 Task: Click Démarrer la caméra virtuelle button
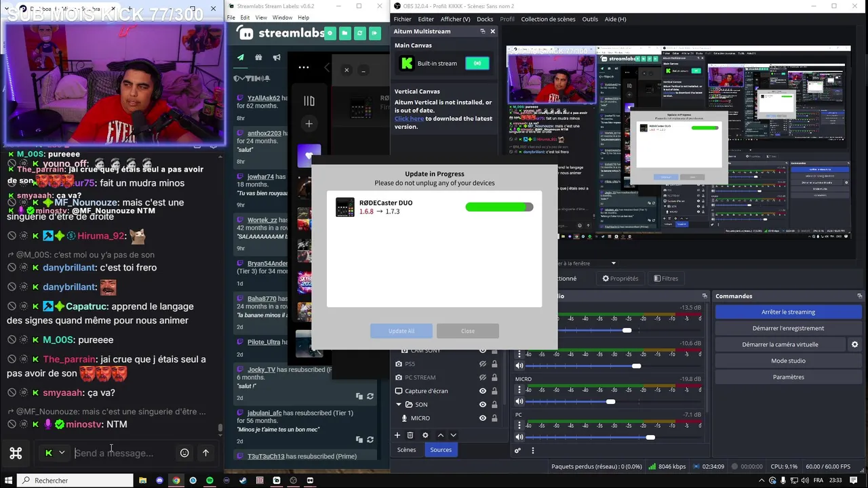[x=780, y=344]
